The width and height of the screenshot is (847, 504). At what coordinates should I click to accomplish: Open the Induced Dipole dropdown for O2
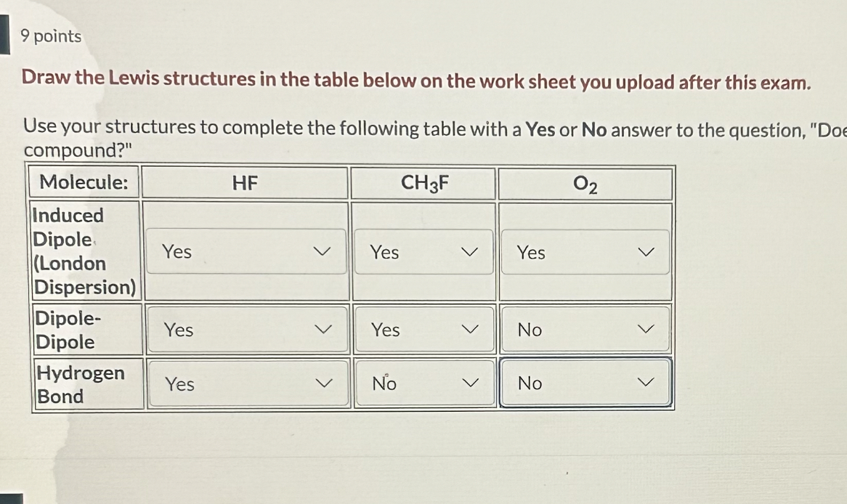pyautogui.click(x=583, y=252)
